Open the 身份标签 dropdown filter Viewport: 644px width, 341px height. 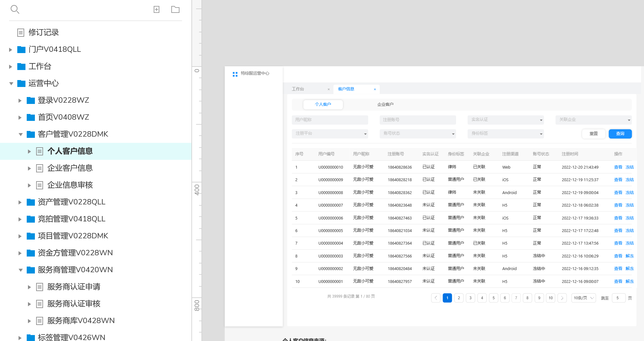[x=505, y=133]
